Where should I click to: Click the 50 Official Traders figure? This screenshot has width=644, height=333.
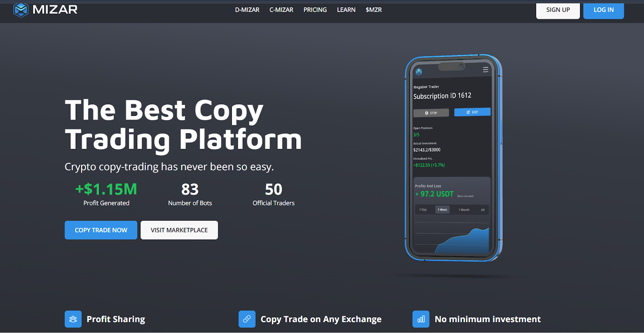pos(274,194)
